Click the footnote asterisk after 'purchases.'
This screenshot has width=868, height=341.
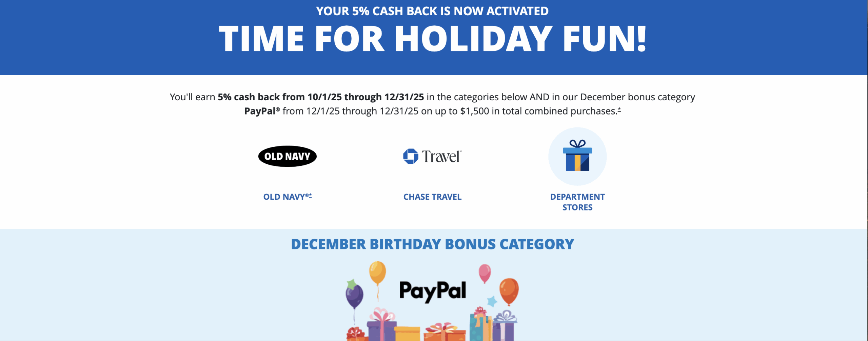tap(619, 109)
